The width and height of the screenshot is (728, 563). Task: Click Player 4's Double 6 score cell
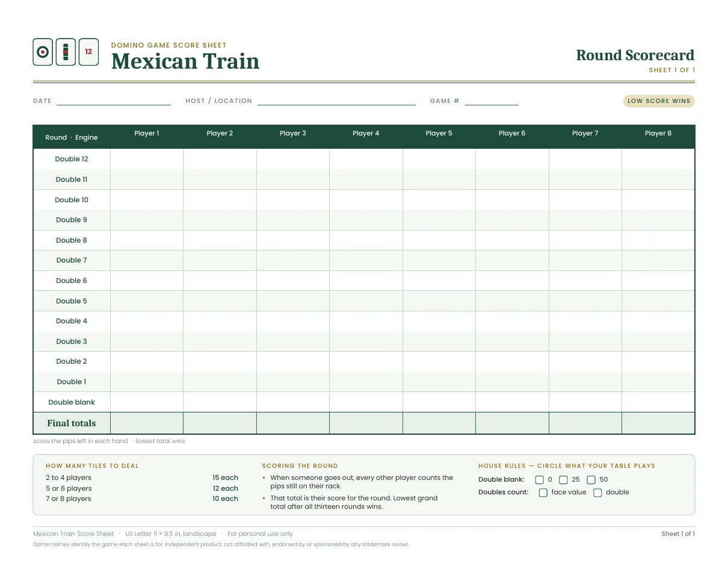pyautogui.click(x=366, y=281)
